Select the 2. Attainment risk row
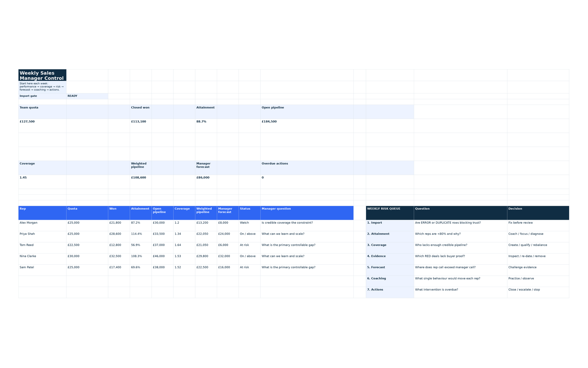This screenshot has width=588, height=368. (390, 237)
